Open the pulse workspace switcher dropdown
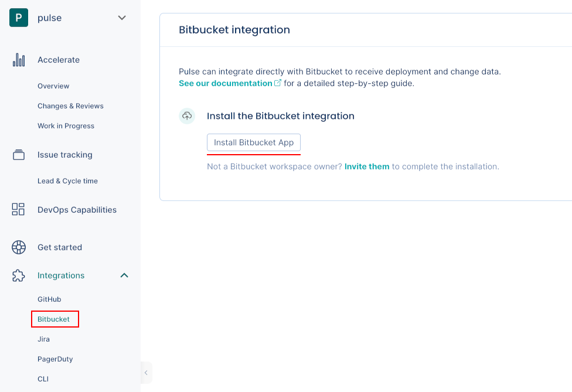572x392 pixels. pyautogui.click(x=122, y=18)
